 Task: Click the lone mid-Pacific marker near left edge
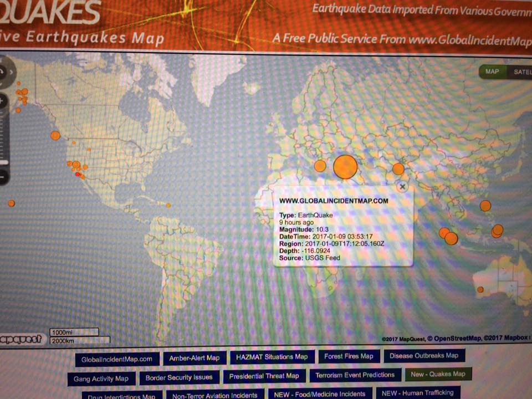[x=11, y=203]
